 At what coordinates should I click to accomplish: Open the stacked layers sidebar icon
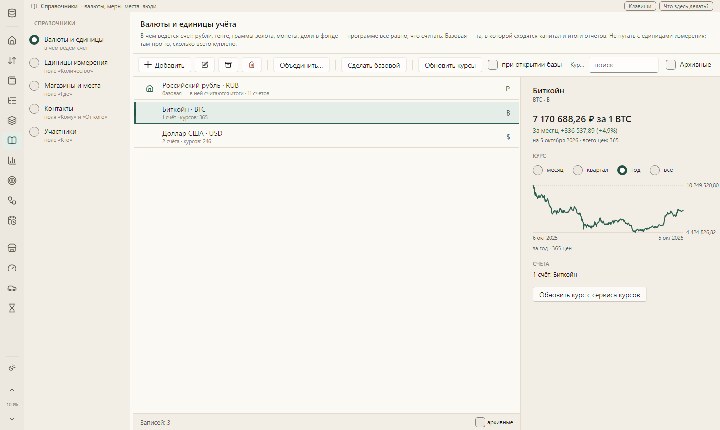pos(12,120)
